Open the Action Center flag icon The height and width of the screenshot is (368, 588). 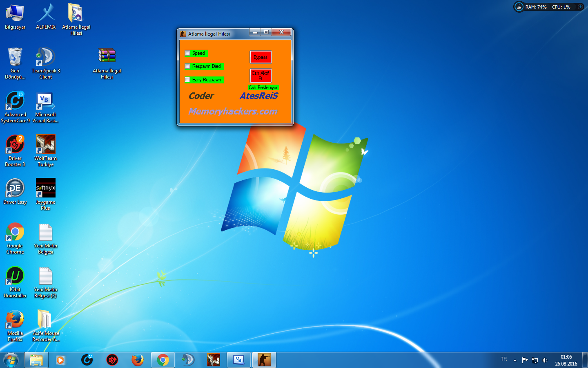(525, 360)
